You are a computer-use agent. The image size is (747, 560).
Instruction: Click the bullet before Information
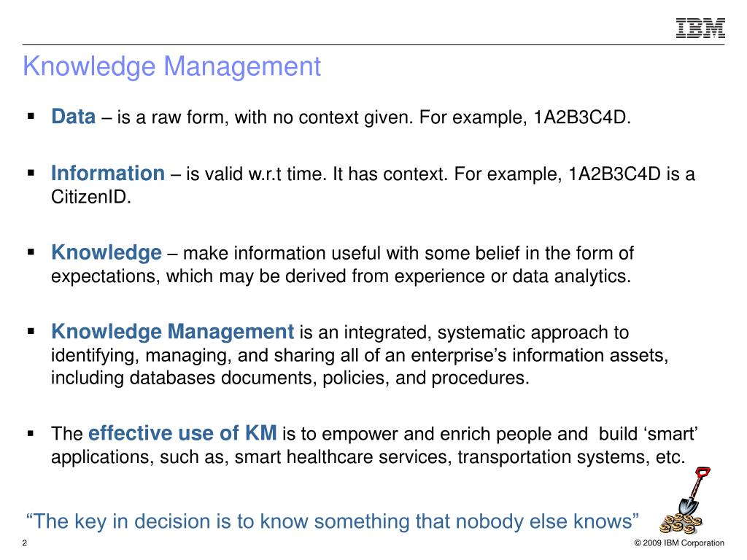(x=31, y=173)
